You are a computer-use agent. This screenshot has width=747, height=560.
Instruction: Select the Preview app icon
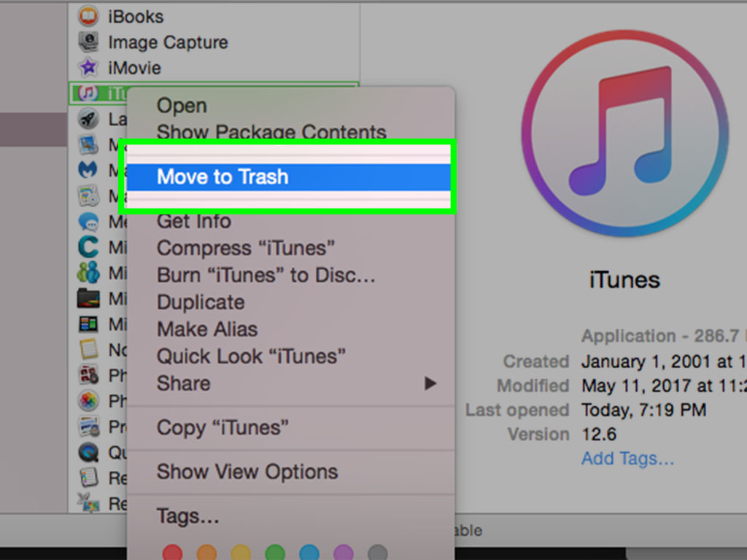(x=88, y=427)
